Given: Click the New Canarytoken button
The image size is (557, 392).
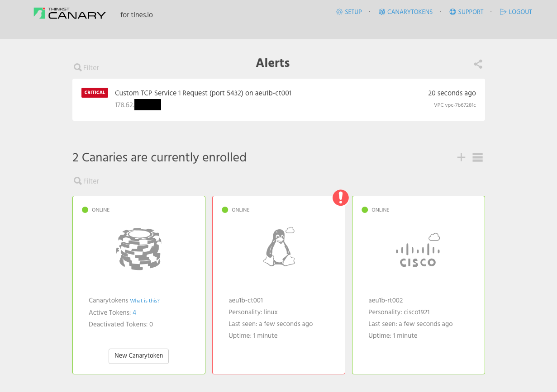Looking at the screenshot, I should coord(138,356).
